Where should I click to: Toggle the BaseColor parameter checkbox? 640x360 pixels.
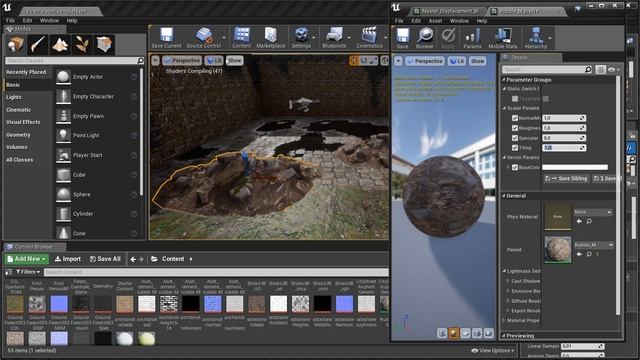[x=515, y=167]
